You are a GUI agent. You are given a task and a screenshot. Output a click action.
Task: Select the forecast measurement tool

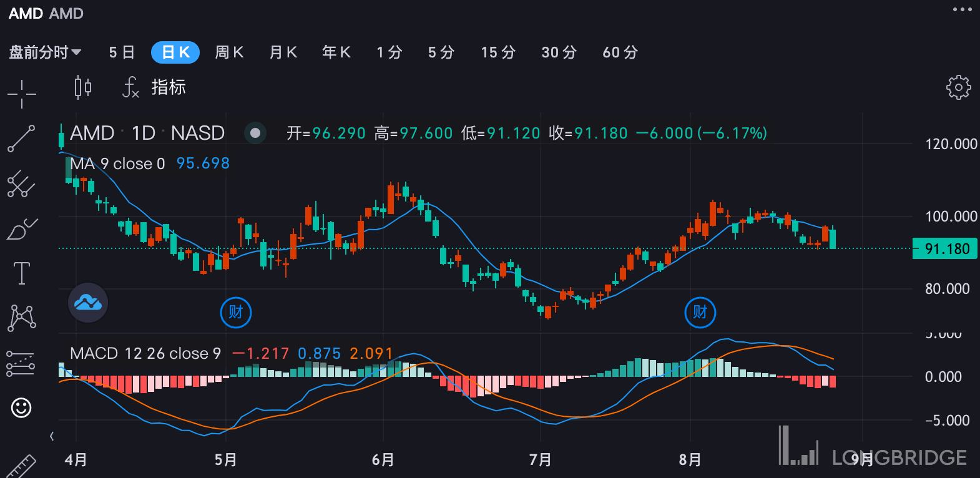(21, 363)
